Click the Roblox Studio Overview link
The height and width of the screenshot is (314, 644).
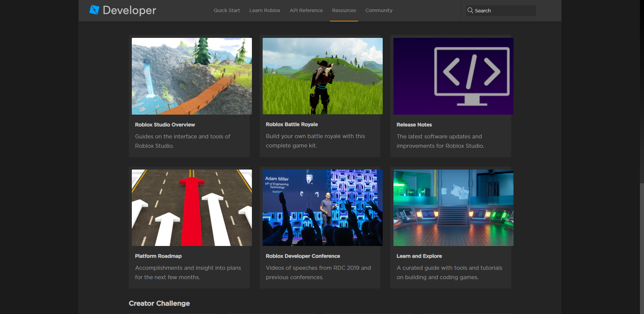pyautogui.click(x=165, y=125)
